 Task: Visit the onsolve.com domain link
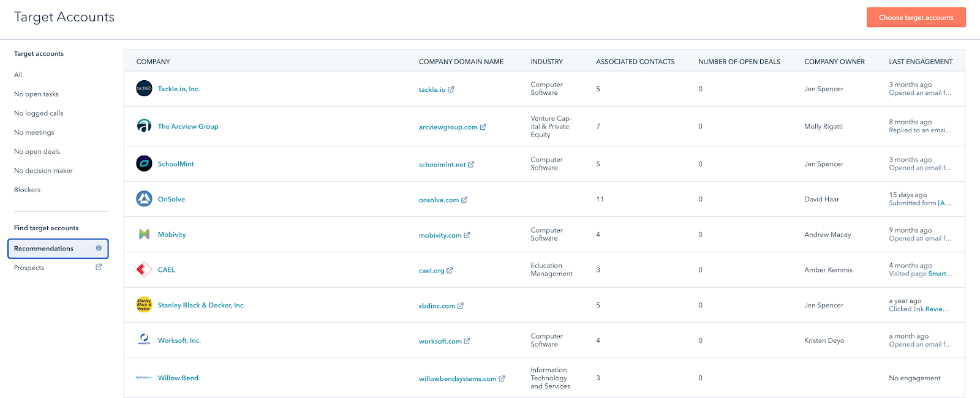click(x=439, y=200)
